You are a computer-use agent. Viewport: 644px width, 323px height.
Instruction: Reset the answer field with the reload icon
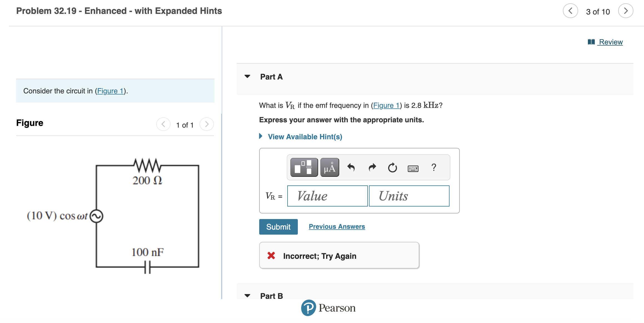coord(392,167)
